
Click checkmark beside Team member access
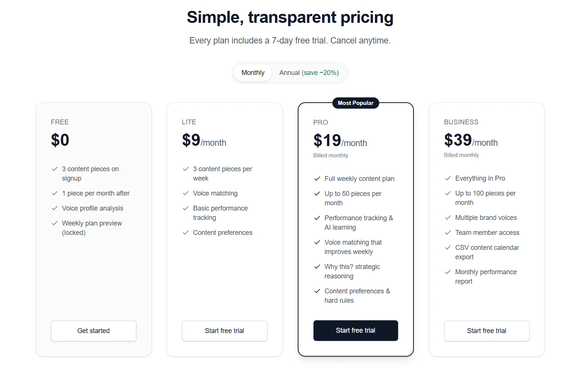coord(448,233)
